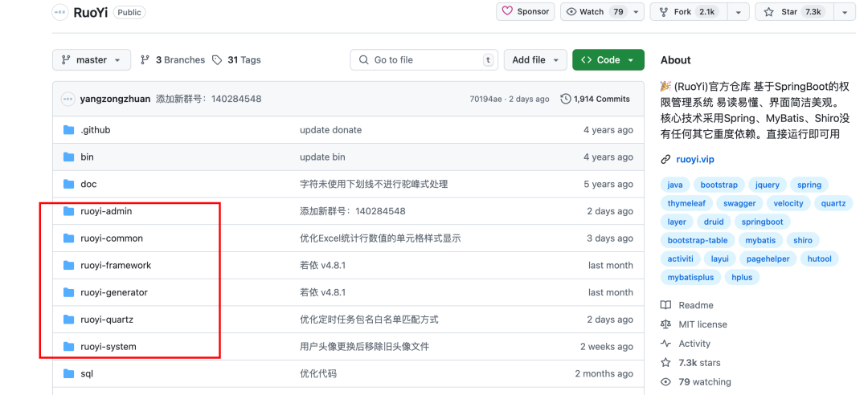Click the yangzongzhuan committer avatar

(68, 99)
